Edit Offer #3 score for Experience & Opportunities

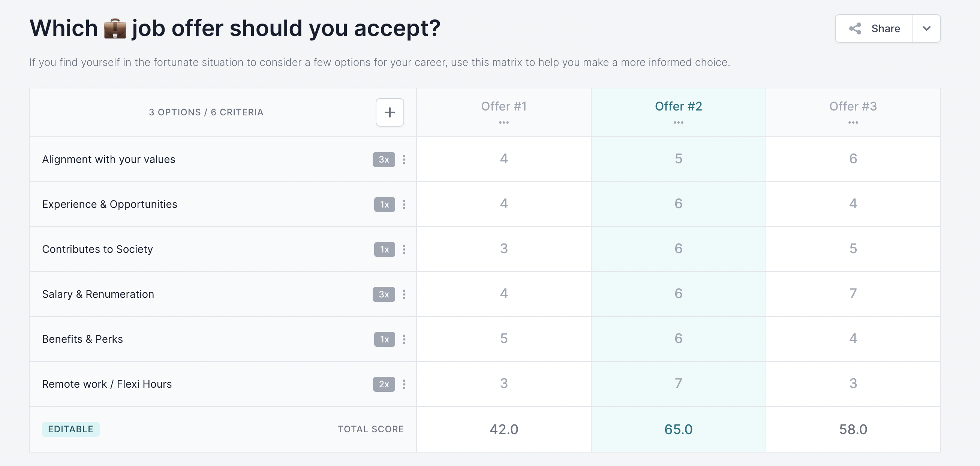[853, 204]
